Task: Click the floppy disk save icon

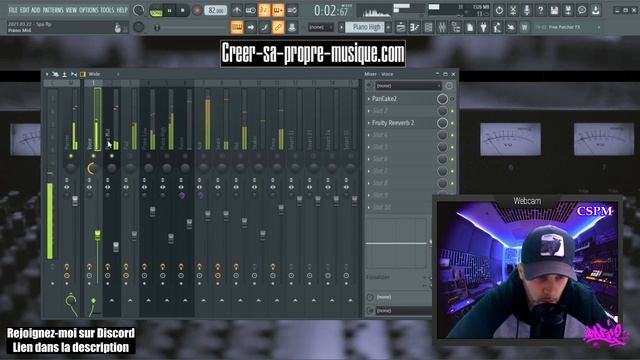Action: [x=554, y=10]
